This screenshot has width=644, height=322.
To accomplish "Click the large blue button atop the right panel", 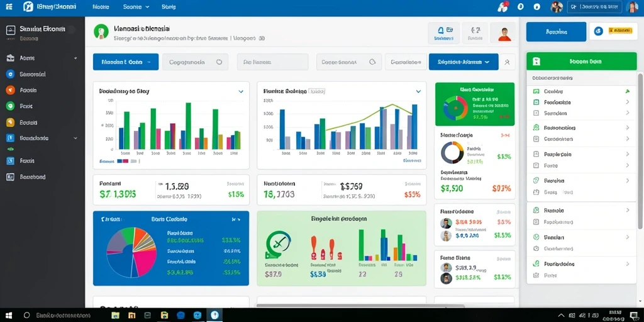I will pyautogui.click(x=556, y=31).
